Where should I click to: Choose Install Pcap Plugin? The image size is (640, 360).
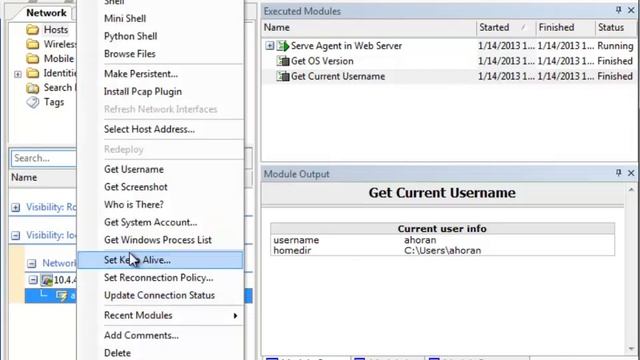143,91
